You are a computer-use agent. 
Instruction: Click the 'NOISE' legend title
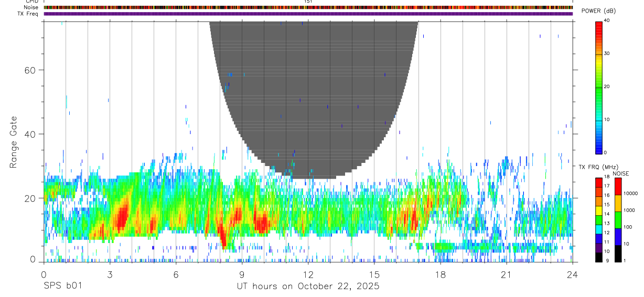pos(621,173)
